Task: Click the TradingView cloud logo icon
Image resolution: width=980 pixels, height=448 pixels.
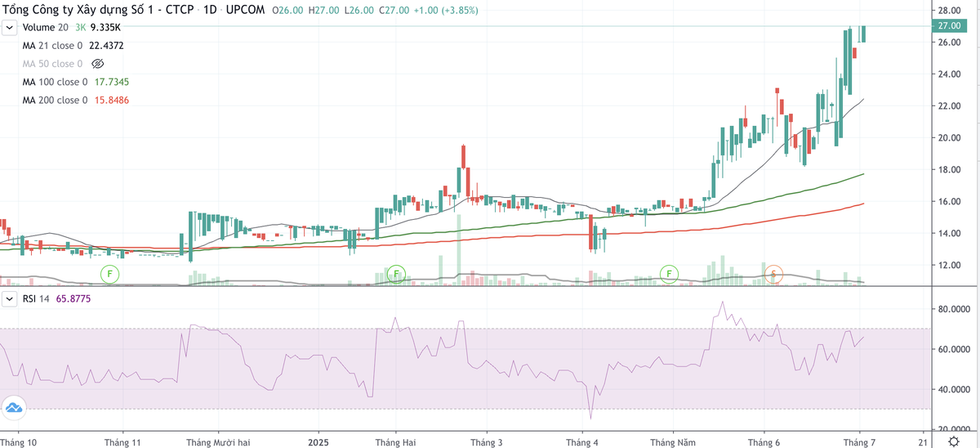Action: pos(14,406)
